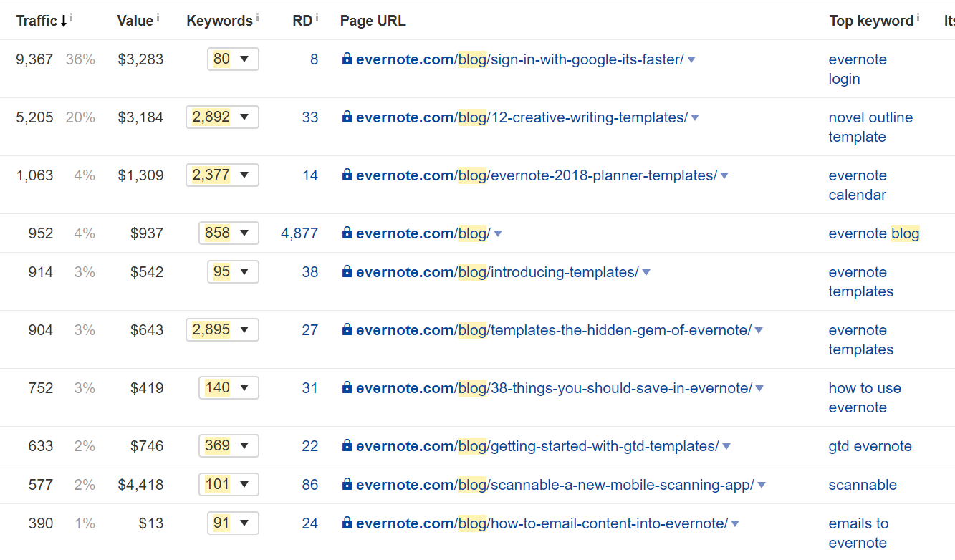955x560 pixels.
Task: Open the 369 keywords dropdown
Action: (x=229, y=446)
